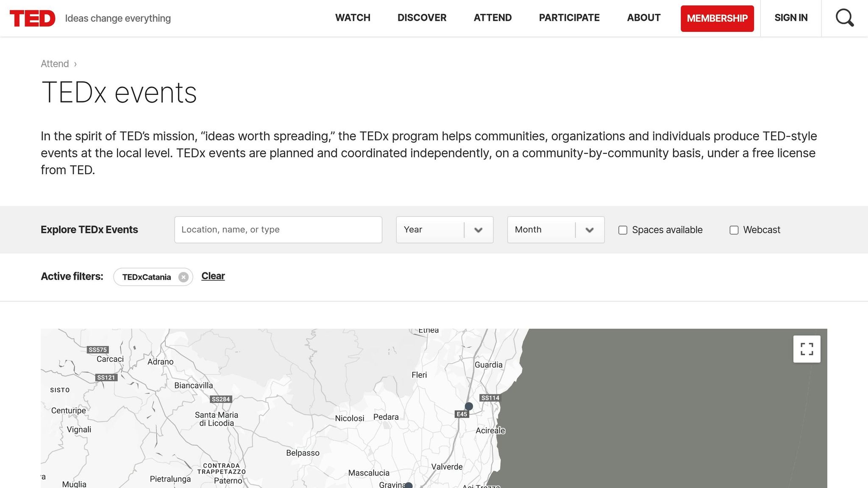Screen dimensions: 868x488
Task: Open the Attend navigation menu
Action: tap(492, 18)
